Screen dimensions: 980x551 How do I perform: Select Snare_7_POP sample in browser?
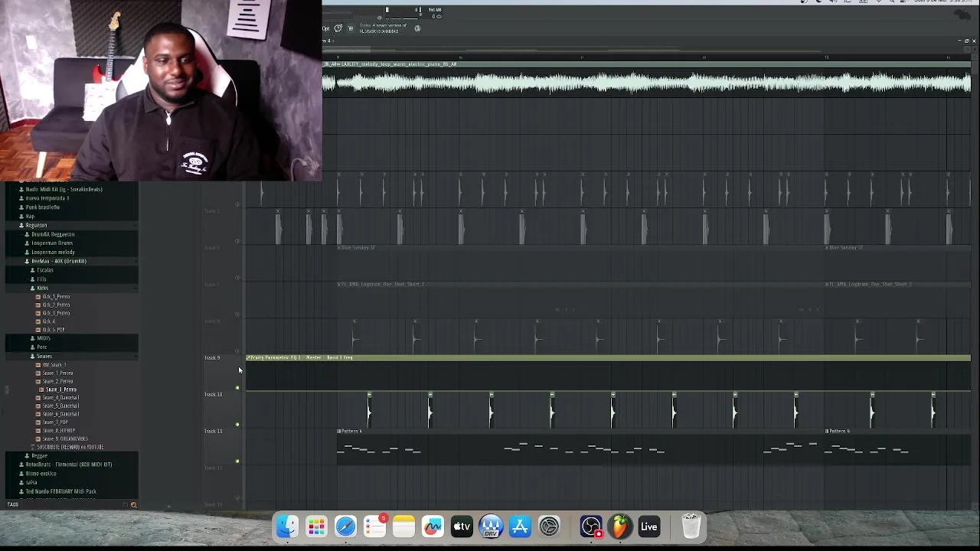point(55,422)
